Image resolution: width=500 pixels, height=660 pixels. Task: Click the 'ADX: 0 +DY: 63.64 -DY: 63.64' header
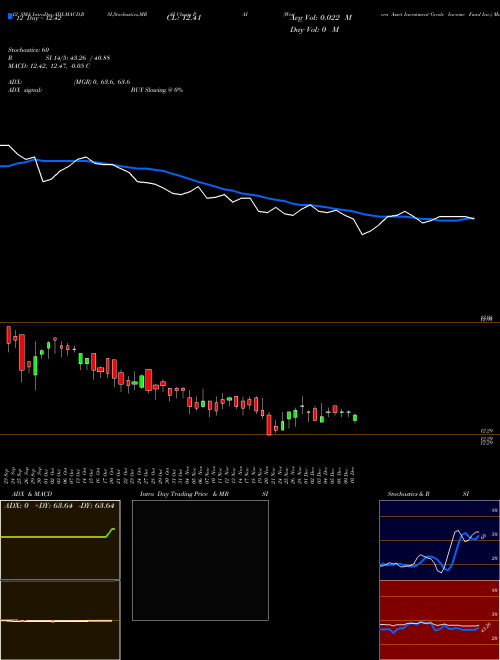point(59,506)
